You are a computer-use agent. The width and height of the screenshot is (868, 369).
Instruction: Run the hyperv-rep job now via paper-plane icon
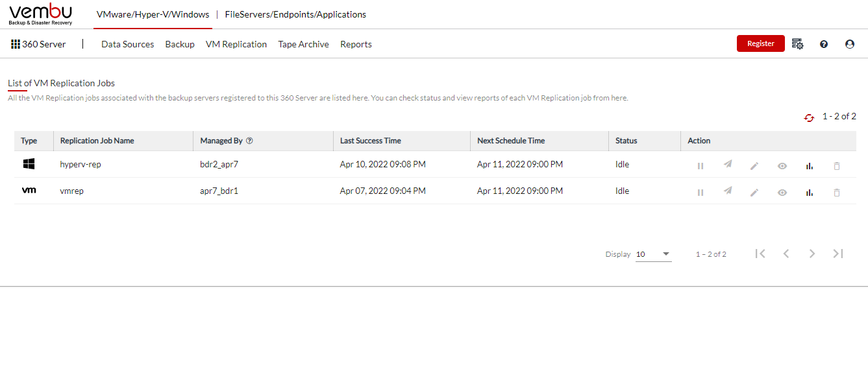(x=728, y=165)
